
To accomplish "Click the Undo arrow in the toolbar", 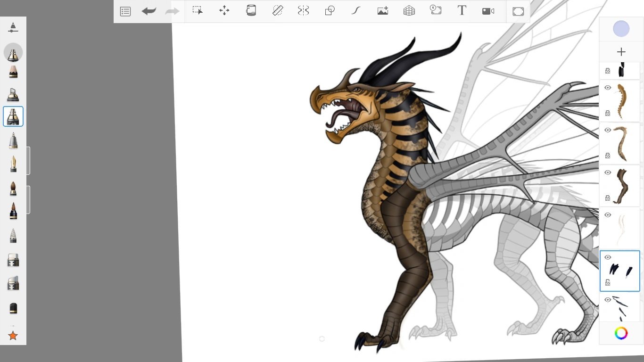I will click(x=149, y=11).
